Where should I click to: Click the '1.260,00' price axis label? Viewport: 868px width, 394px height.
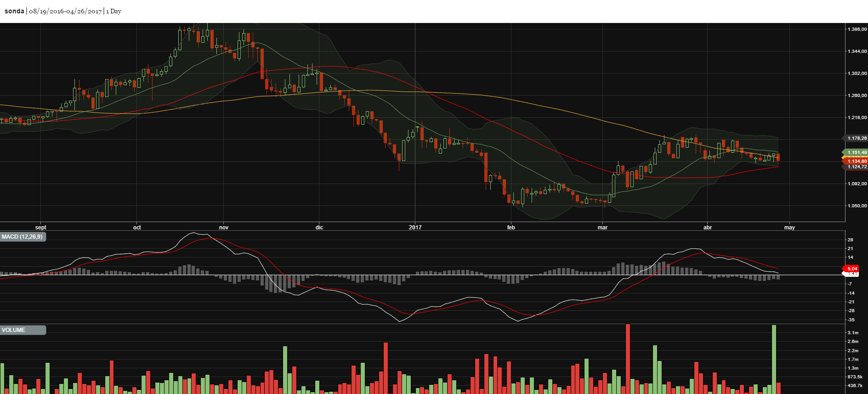point(857,96)
